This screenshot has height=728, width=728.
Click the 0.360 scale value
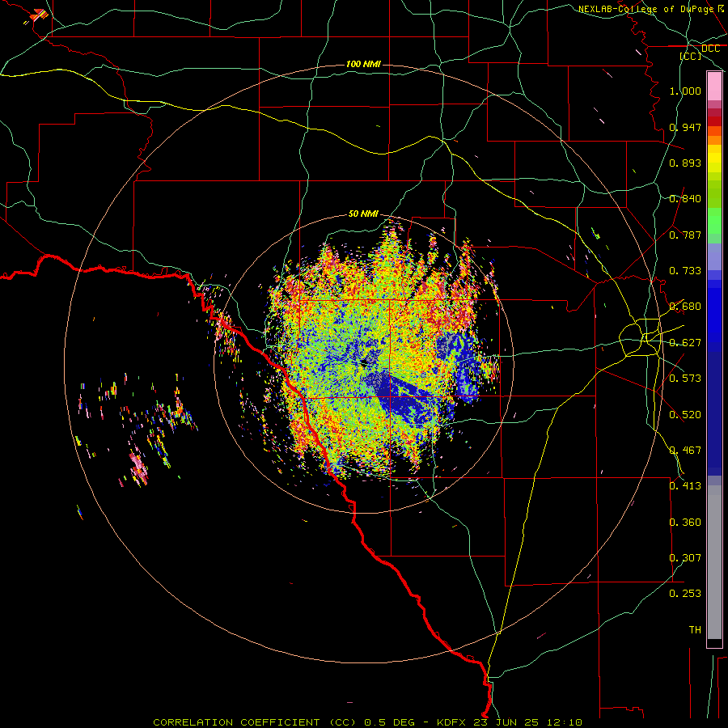pyautogui.click(x=685, y=523)
